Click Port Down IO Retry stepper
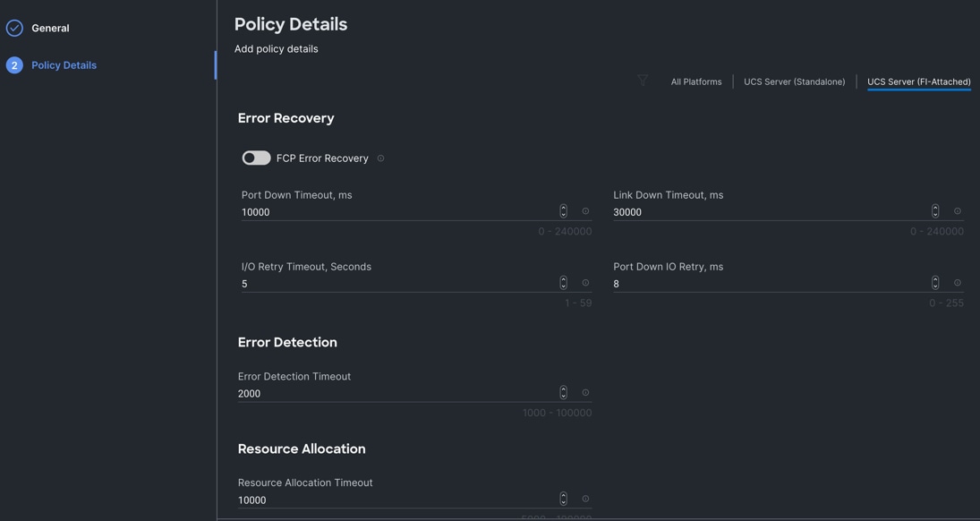Viewport: 980px width, 521px height. click(x=935, y=283)
